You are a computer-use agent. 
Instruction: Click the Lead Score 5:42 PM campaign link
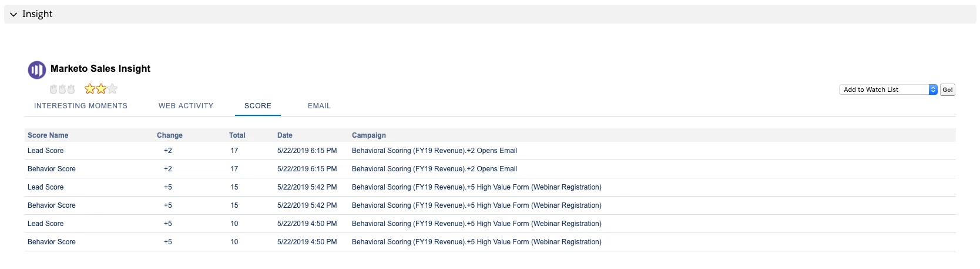476,187
